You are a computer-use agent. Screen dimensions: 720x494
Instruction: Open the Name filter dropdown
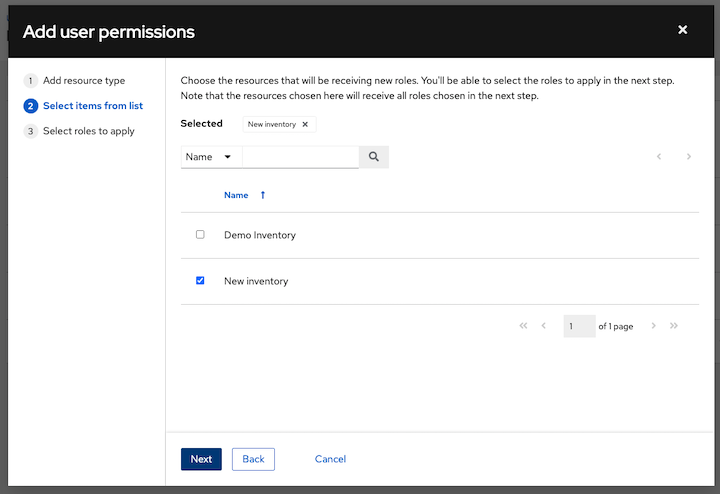211,157
